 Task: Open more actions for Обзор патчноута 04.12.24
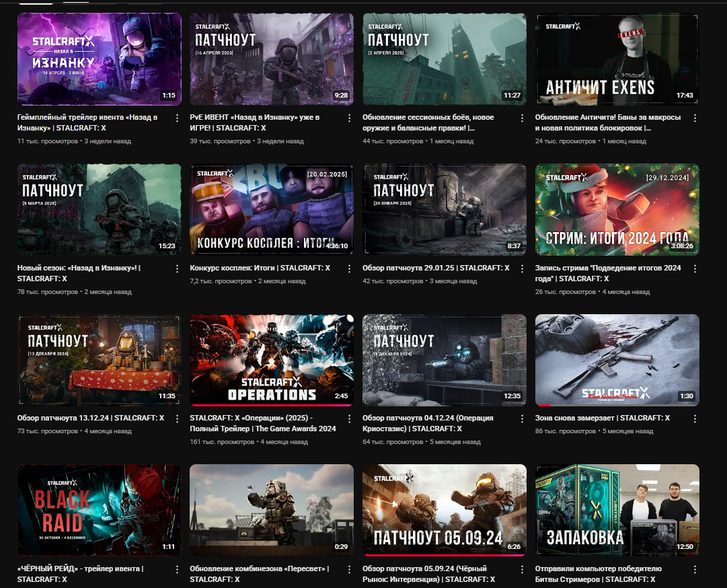point(522,418)
